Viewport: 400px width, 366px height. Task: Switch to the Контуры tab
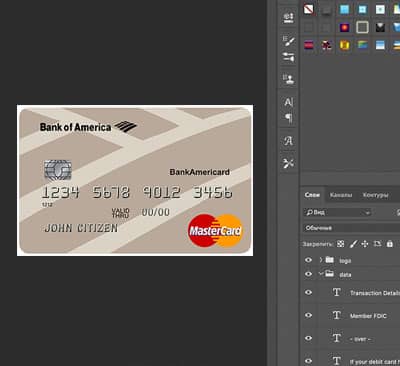[376, 195]
